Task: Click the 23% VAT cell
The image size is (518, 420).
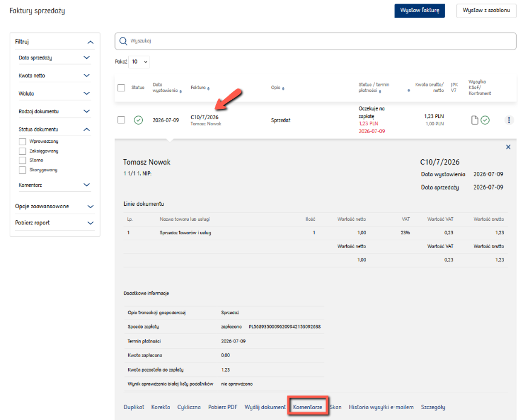Action: [x=405, y=232]
